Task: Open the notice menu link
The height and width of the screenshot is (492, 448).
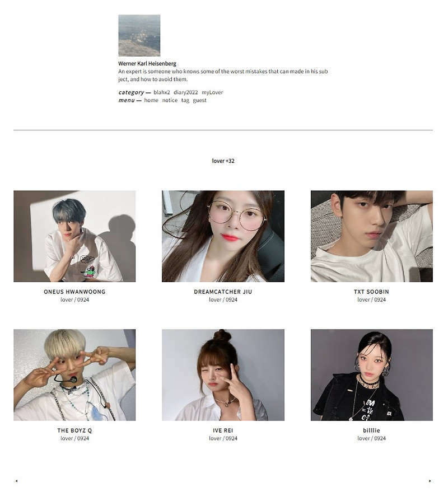Action: tap(170, 100)
